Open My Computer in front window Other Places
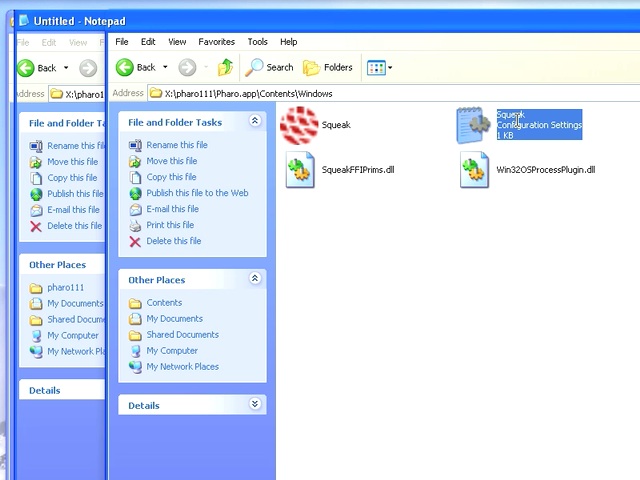 172,351
